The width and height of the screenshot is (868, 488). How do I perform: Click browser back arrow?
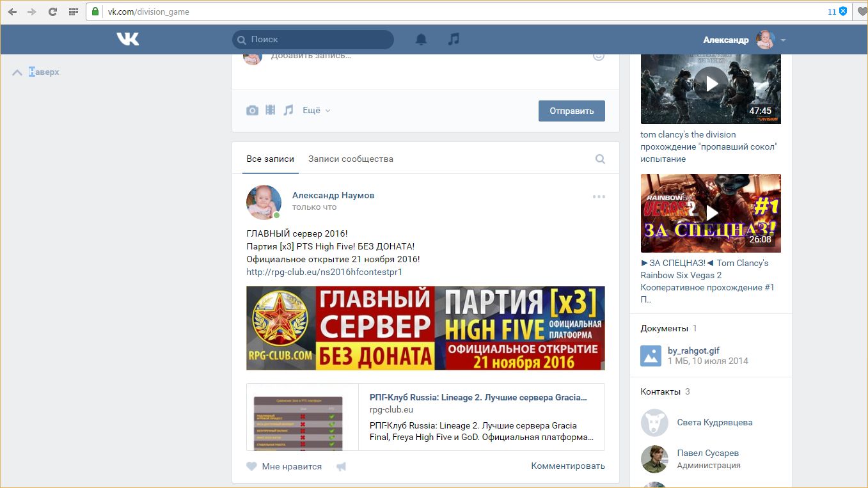(x=12, y=12)
